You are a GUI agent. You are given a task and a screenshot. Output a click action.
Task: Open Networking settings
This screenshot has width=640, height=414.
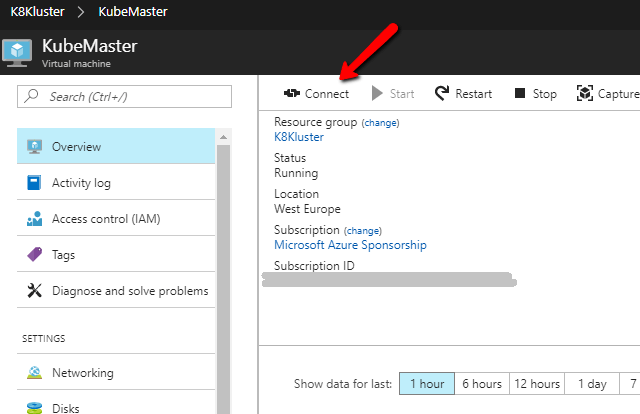coord(82,373)
